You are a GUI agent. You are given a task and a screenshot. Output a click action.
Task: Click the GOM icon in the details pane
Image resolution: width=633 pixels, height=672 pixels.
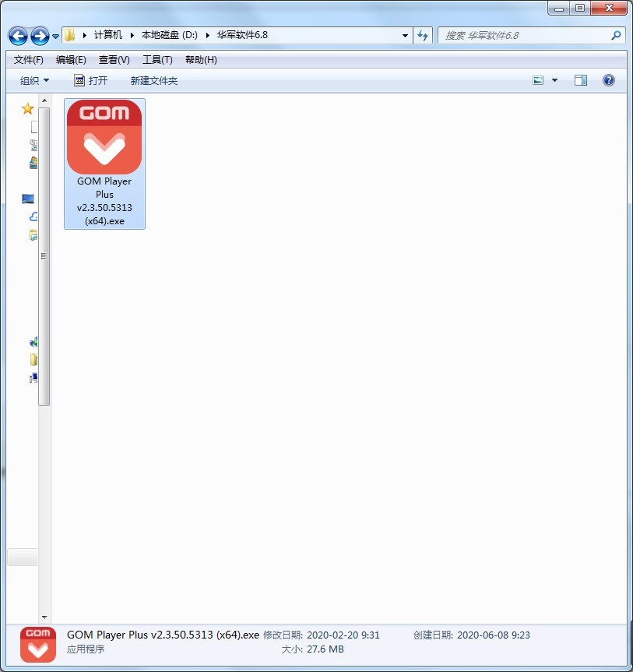[37, 645]
